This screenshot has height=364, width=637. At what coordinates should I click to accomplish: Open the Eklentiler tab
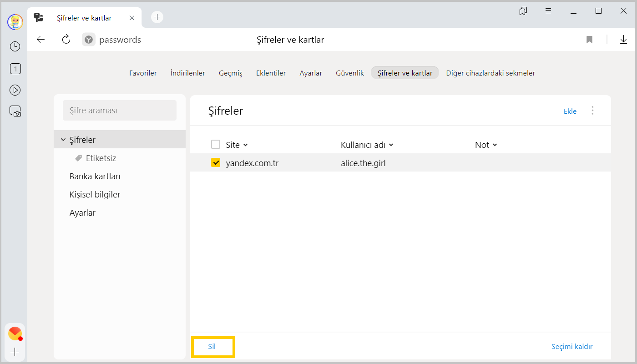click(271, 73)
